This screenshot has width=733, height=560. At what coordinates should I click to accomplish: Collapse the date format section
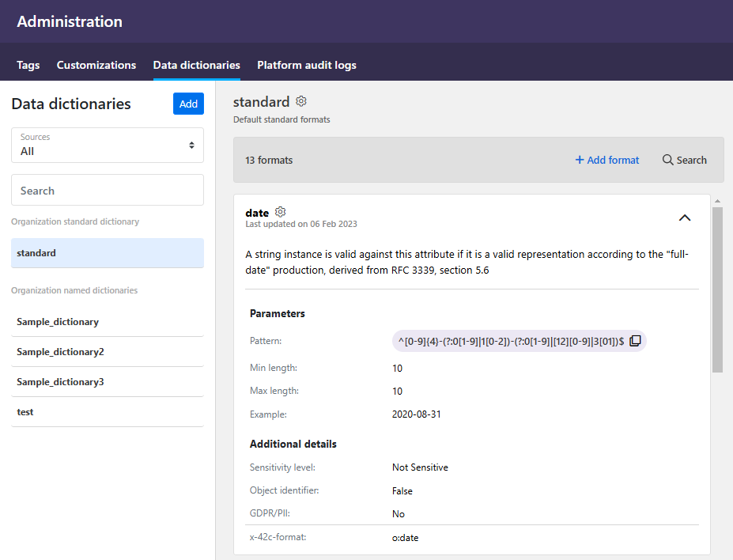click(x=685, y=218)
